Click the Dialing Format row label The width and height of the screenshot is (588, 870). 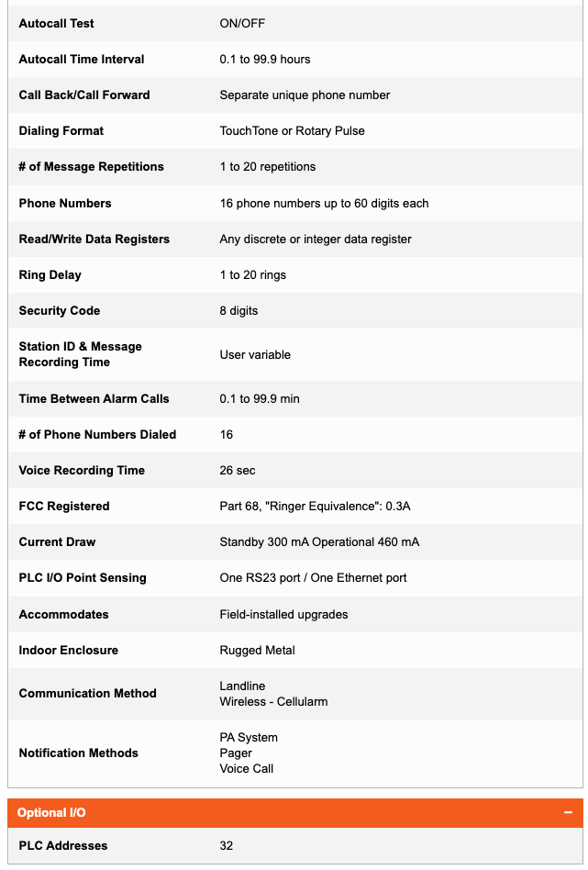(61, 130)
